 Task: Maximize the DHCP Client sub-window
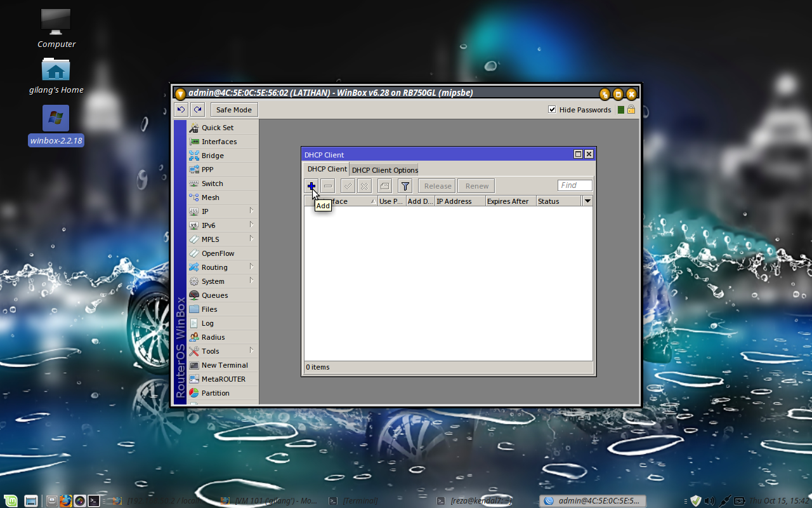tap(578, 154)
